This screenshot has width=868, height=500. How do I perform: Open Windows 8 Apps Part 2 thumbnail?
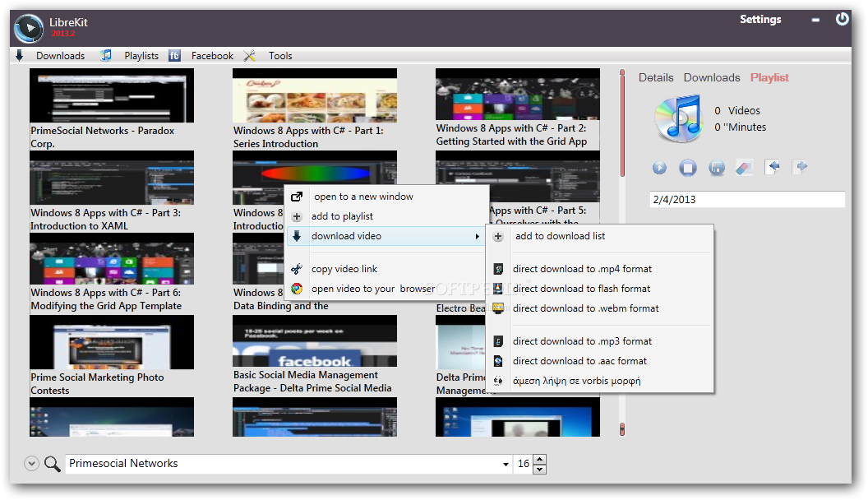point(518,95)
